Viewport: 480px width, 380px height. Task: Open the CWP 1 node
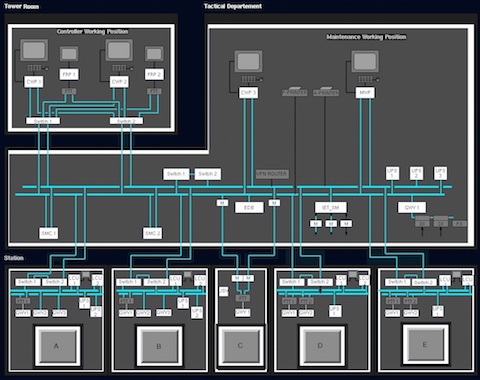tap(34, 82)
